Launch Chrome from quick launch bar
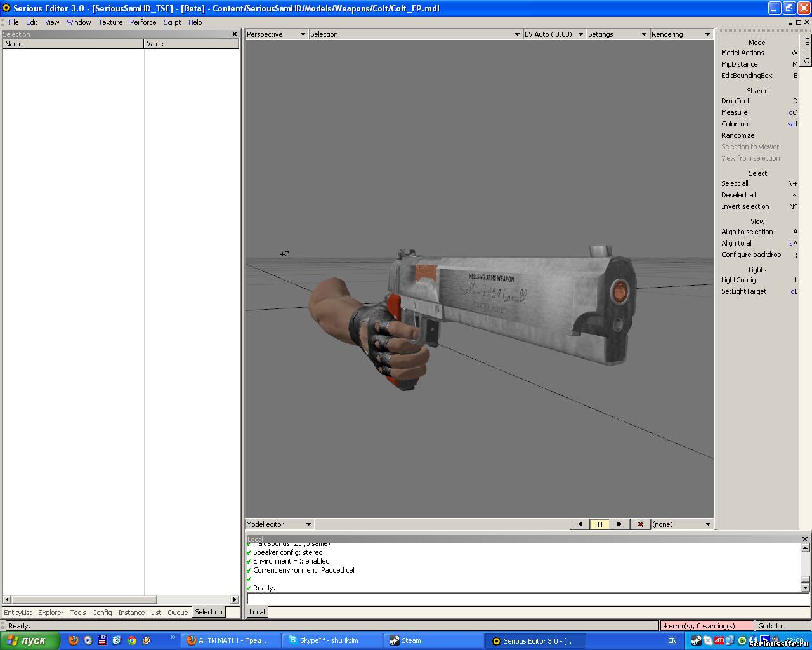Screen dimensions: 812x650 click(x=132, y=640)
